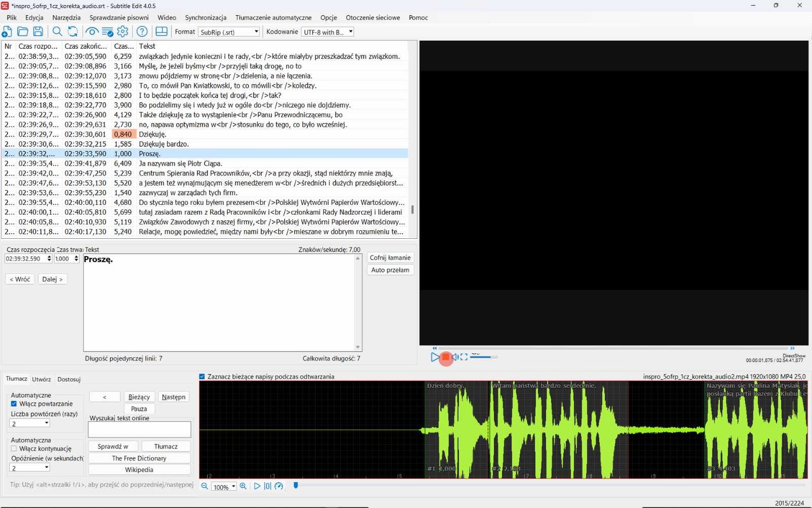Open the Narzędzia menu

(x=66, y=17)
